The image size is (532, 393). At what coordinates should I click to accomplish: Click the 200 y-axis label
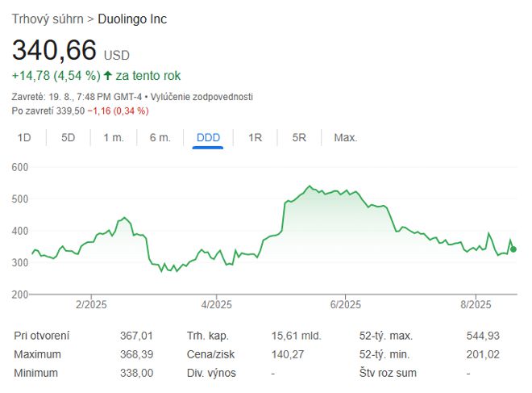(x=20, y=295)
